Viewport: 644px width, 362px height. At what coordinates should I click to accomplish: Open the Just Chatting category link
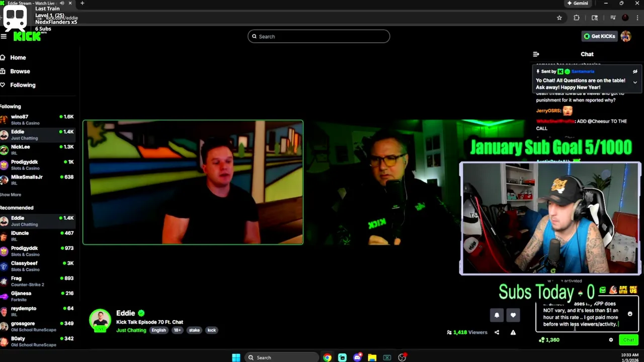(x=131, y=330)
